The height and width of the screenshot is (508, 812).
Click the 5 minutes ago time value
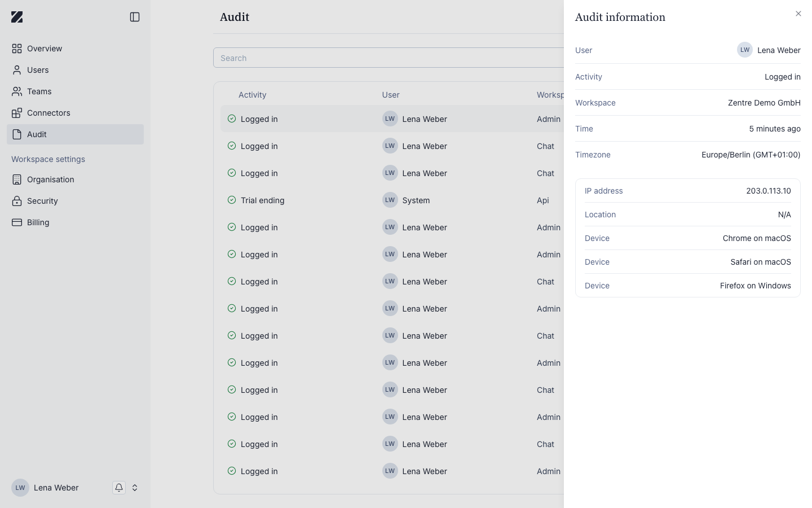pos(775,129)
